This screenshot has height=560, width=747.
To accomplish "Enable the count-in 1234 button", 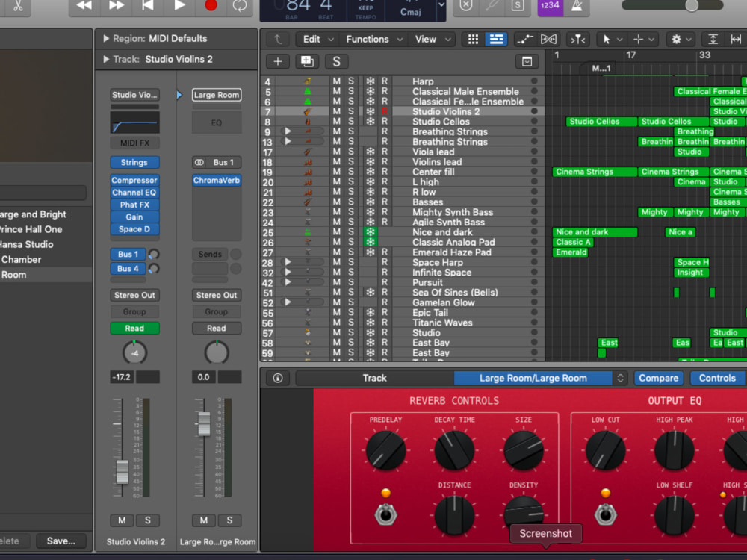I will pyautogui.click(x=551, y=6).
